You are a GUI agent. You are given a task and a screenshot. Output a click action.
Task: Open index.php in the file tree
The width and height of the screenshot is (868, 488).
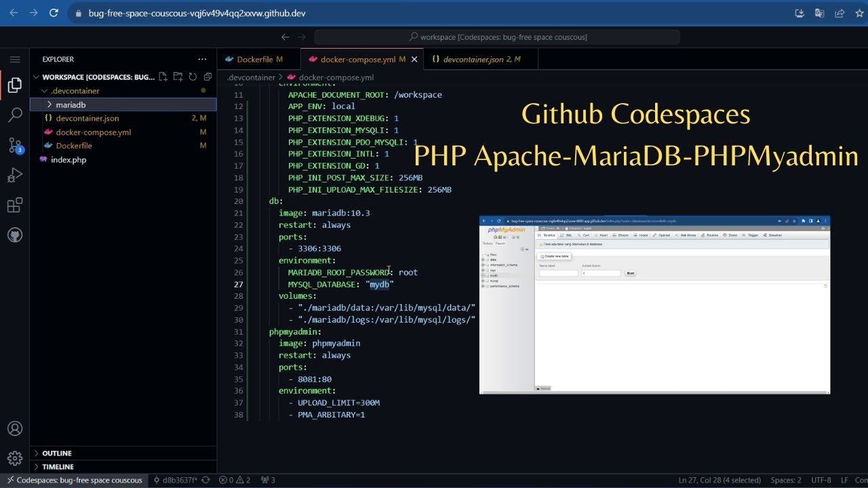pos(68,160)
